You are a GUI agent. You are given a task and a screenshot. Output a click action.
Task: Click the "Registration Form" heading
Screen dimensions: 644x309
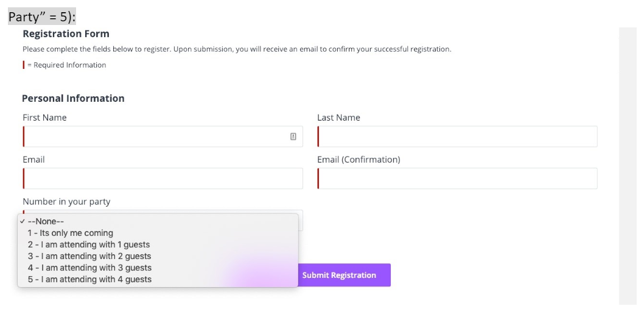pyautogui.click(x=66, y=34)
